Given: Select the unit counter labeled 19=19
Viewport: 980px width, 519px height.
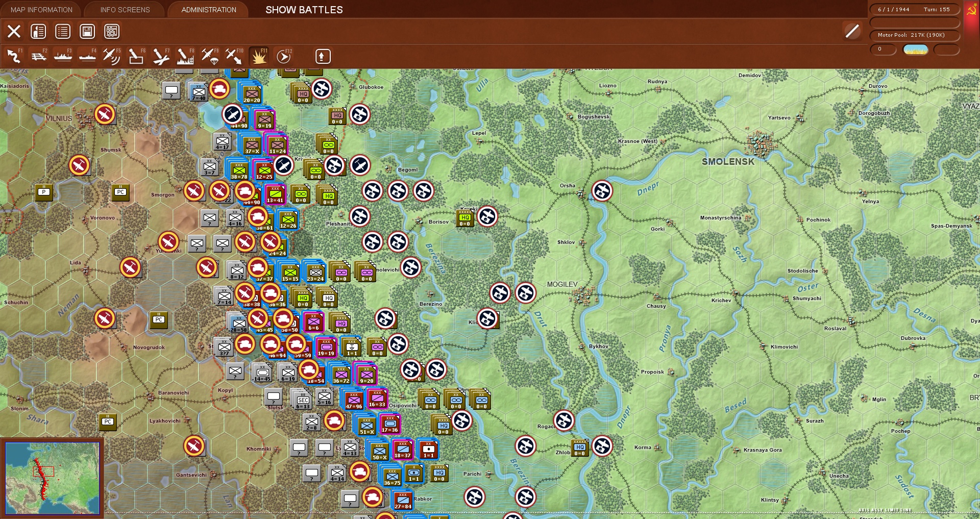Looking at the screenshot, I should (x=326, y=348).
